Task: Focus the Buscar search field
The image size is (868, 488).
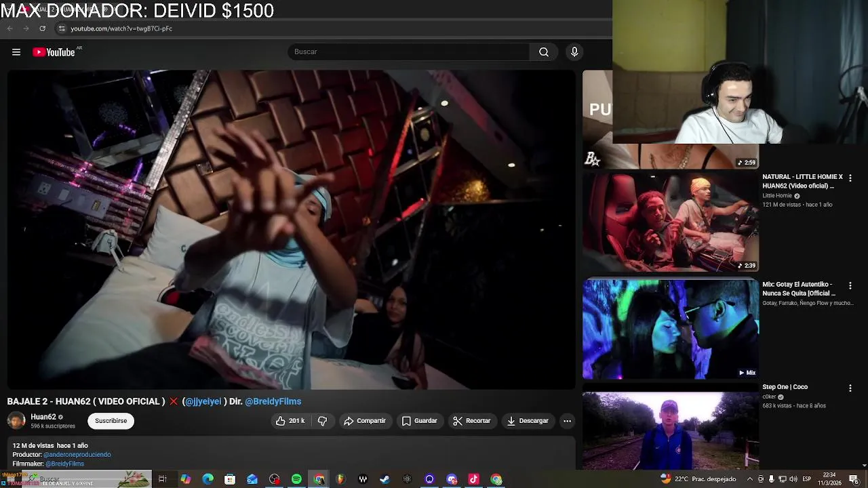Action: [409, 52]
